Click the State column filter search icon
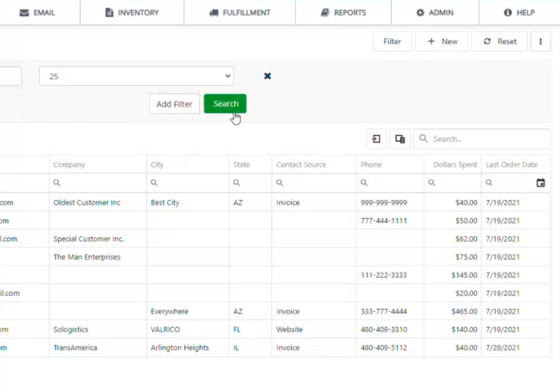This screenshot has height=392, width=560. (236, 183)
